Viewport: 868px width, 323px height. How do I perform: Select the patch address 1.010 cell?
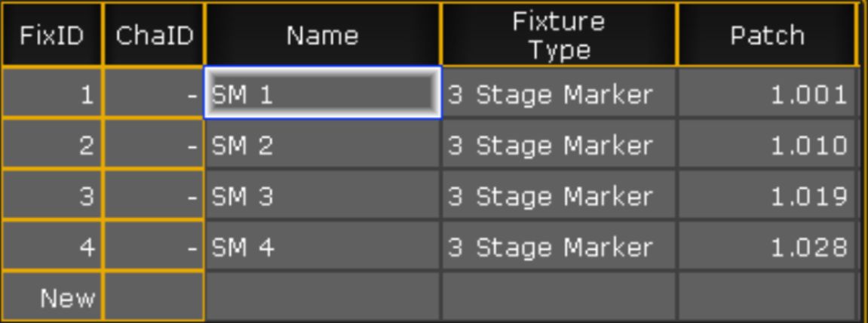pyautogui.click(x=767, y=145)
